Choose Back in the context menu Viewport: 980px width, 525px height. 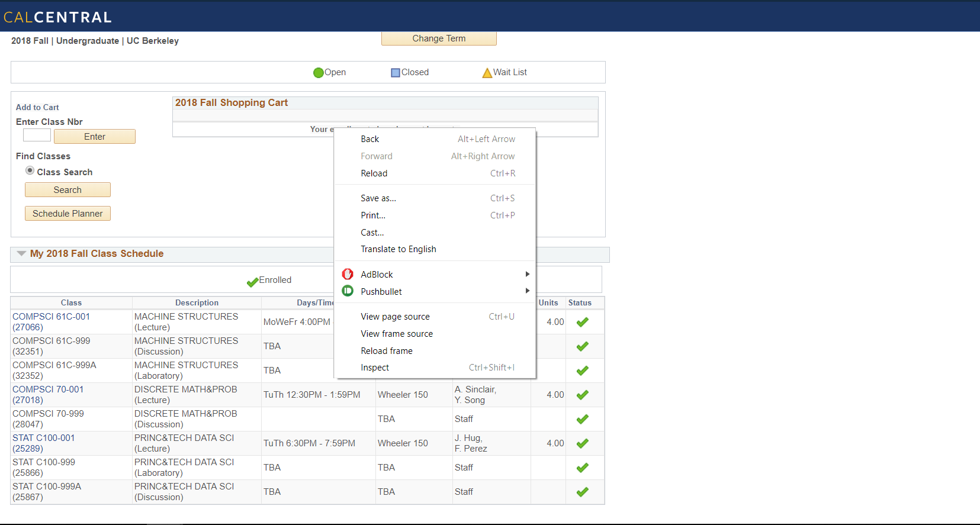coord(435,139)
